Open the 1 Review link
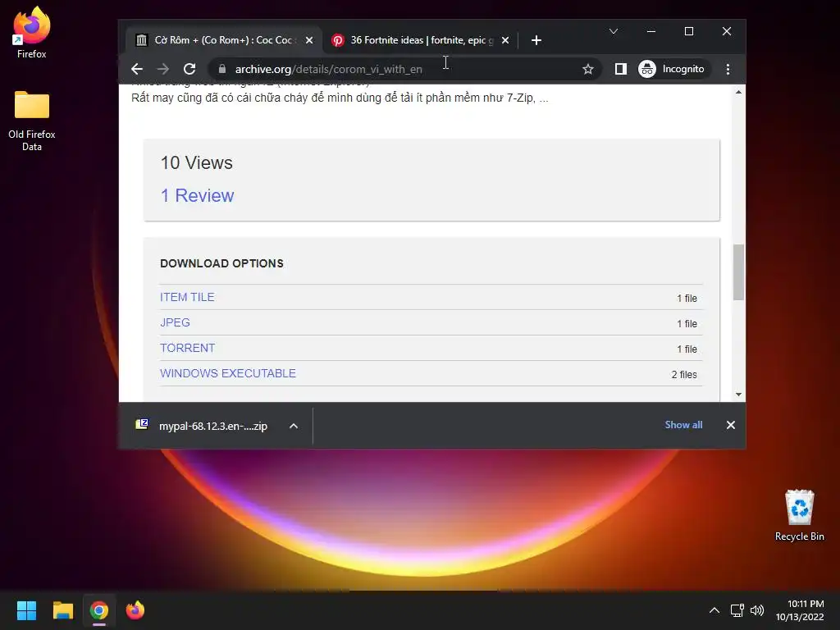Viewport: 840px width, 630px height. [197, 195]
